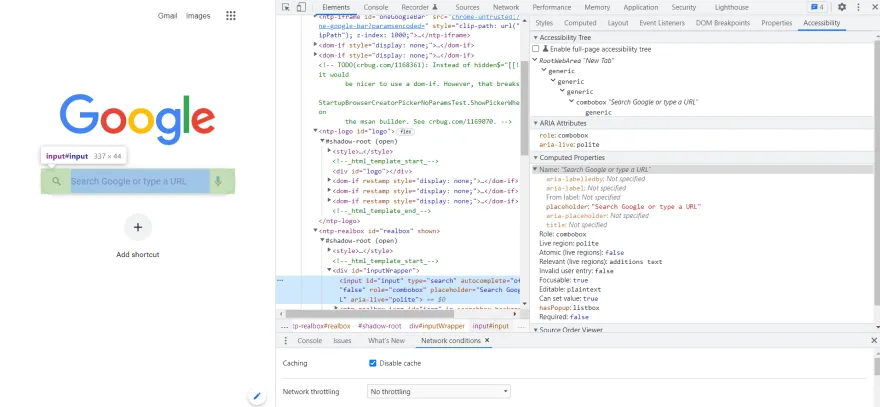Image resolution: width=880 pixels, height=407 pixels.
Task: Open DevTools settings gear
Action: [842, 7]
